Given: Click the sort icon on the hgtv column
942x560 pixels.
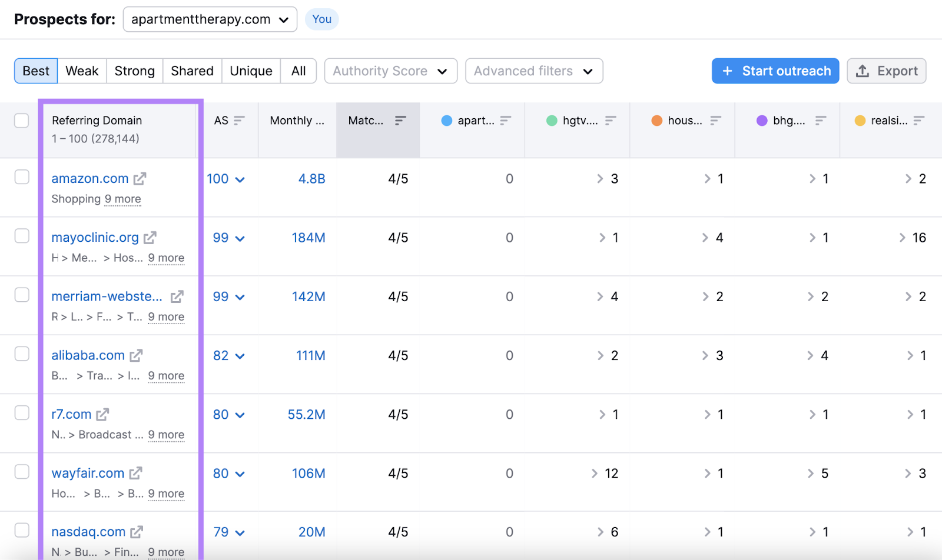Looking at the screenshot, I should (611, 120).
